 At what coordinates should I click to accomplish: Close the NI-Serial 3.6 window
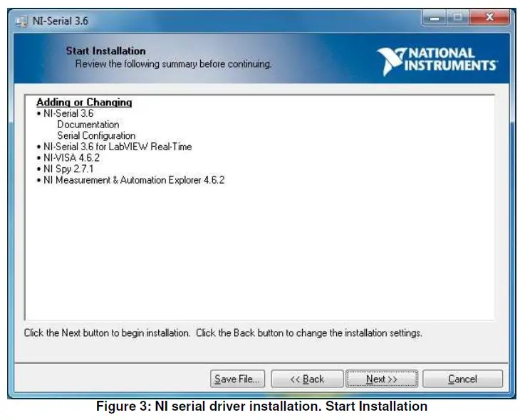click(489, 17)
